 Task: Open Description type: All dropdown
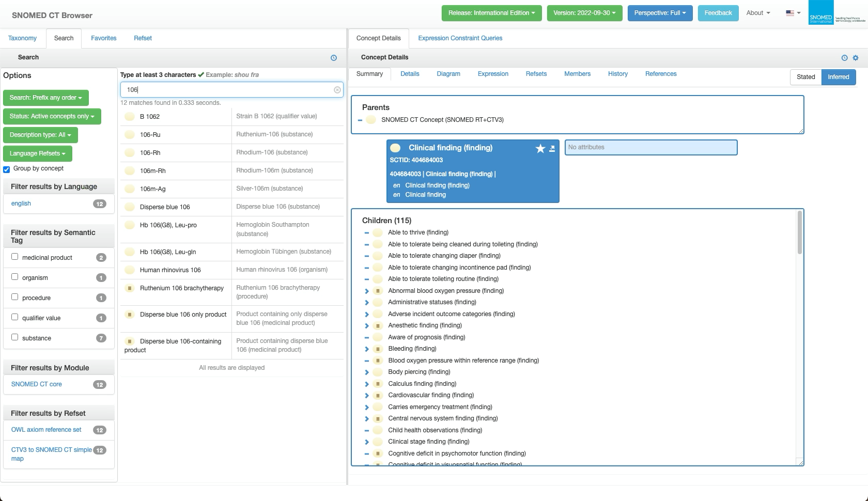tap(40, 135)
